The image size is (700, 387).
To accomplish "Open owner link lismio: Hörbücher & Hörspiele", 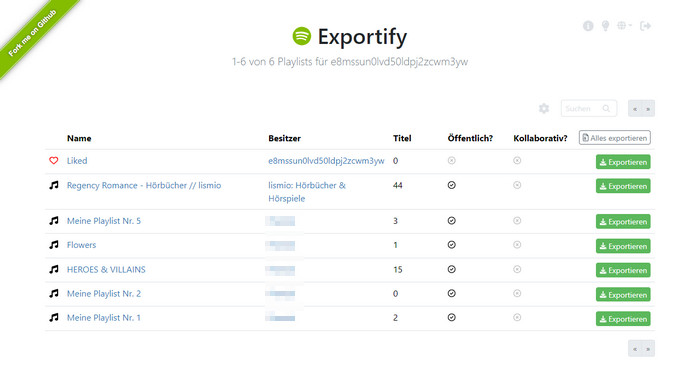I will pos(307,192).
